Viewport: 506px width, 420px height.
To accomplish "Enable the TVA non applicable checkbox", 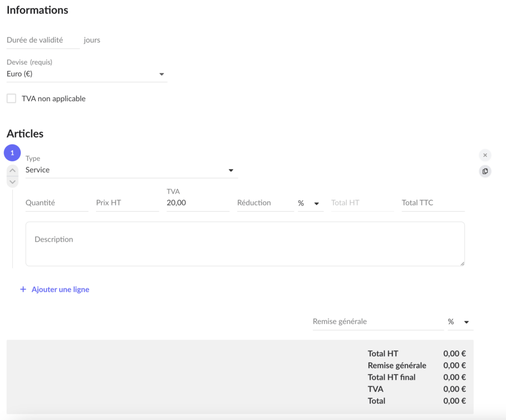I will pyautogui.click(x=11, y=98).
